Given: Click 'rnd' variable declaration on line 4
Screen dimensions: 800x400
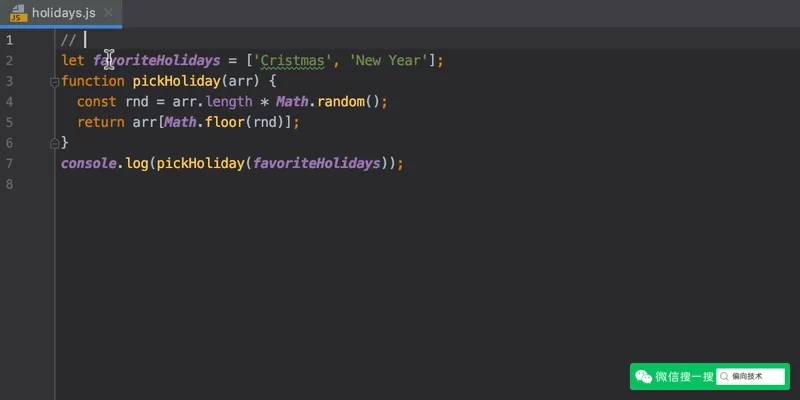Looking at the screenshot, I should (137, 102).
